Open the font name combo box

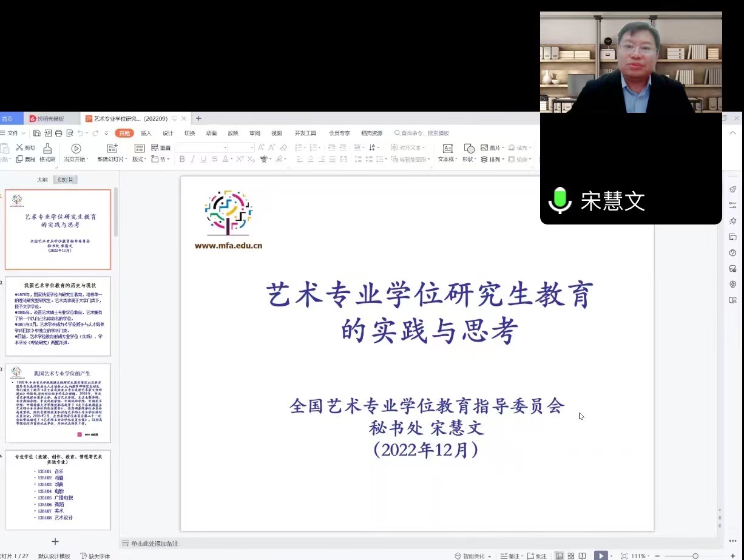(x=201, y=147)
